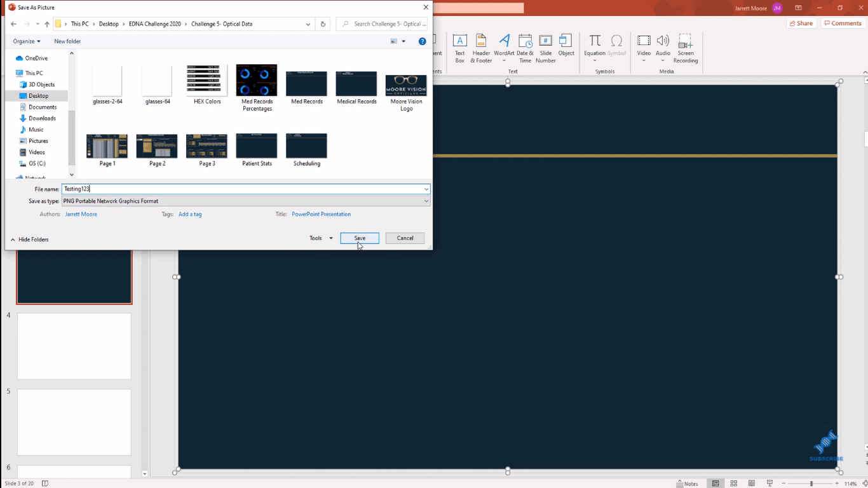Insert Date & Time
868x488 pixels.
click(x=525, y=48)
